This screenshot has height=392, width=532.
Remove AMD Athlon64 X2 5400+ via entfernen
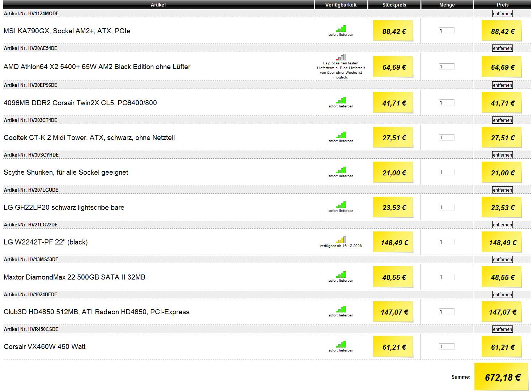pos(502,48)
